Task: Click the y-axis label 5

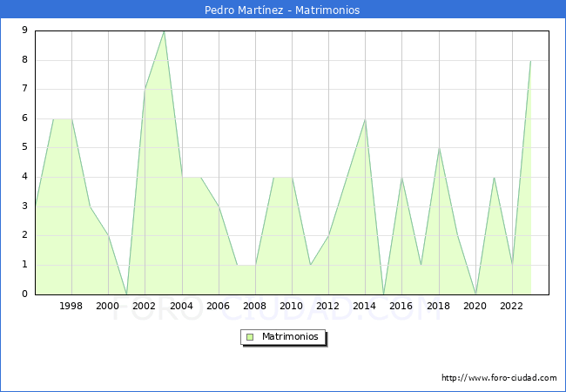Action: click(25, 147)
